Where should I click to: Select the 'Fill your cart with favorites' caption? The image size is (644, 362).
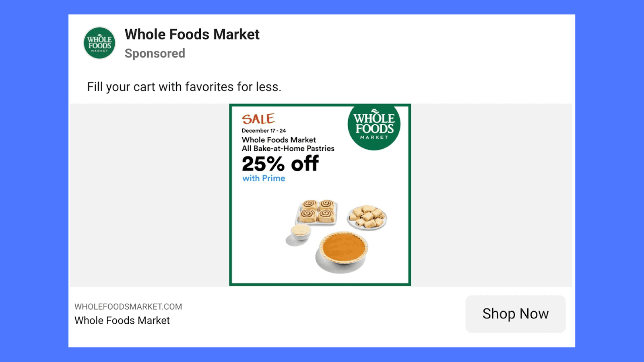click(184, 86)
